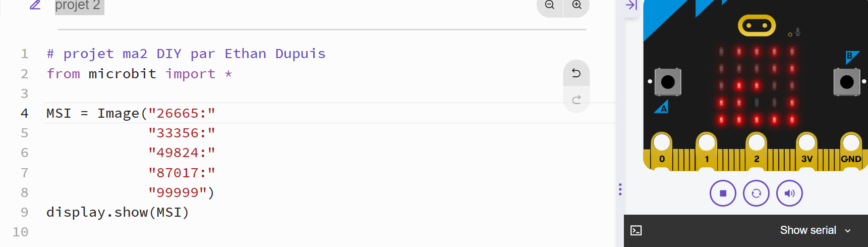Push micro:bit button B
The width and height of the screenshot is (868, 247).
tap(847, 82)
